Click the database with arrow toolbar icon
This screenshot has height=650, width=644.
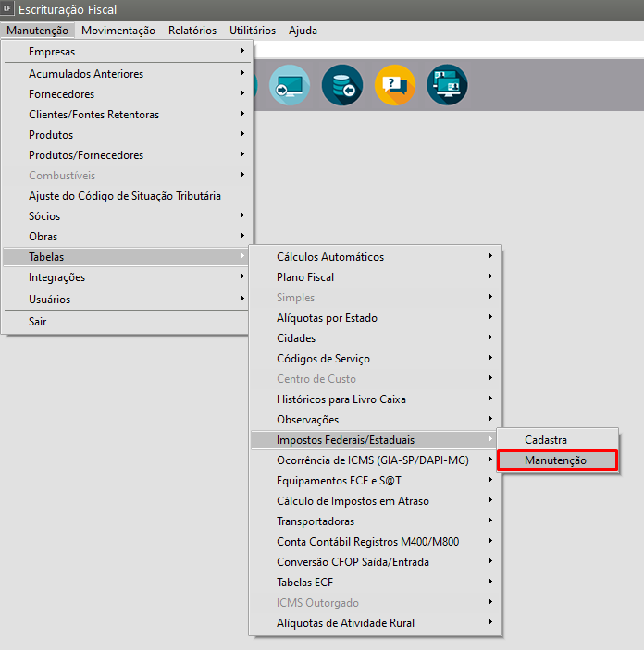342,85
